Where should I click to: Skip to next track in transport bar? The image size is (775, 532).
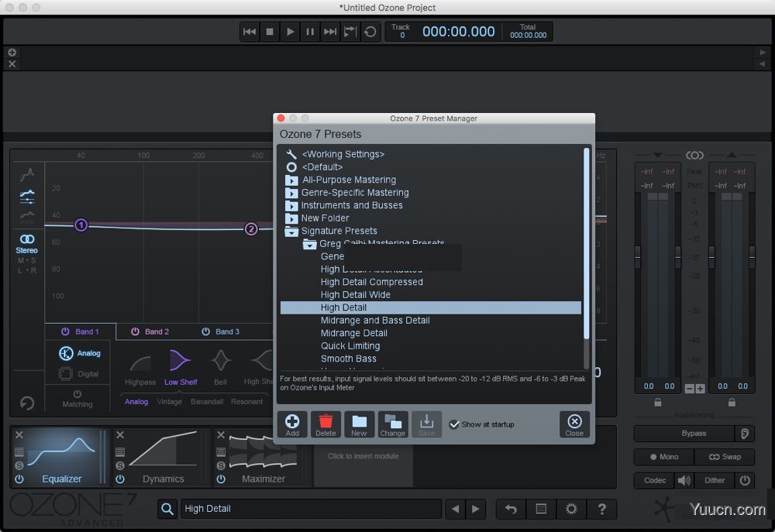click(330, 32)
